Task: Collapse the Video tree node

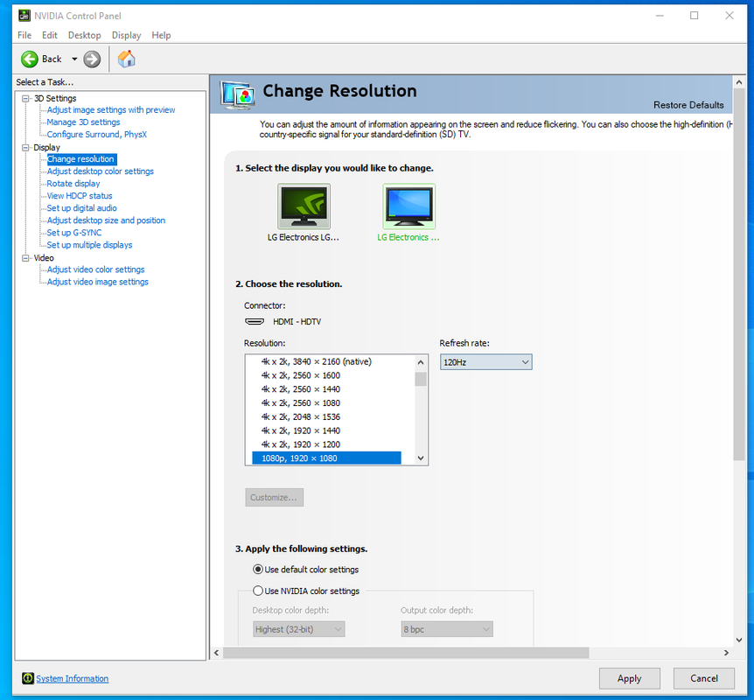Action: point(25,258)
